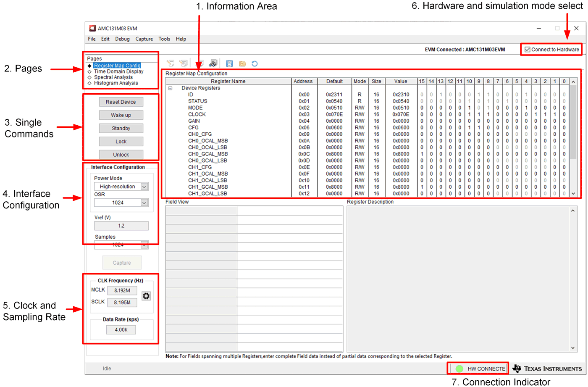Open clock settings with the gear icon
The height and width of the screenshot is (387, 588).
(x=146, y=296)
